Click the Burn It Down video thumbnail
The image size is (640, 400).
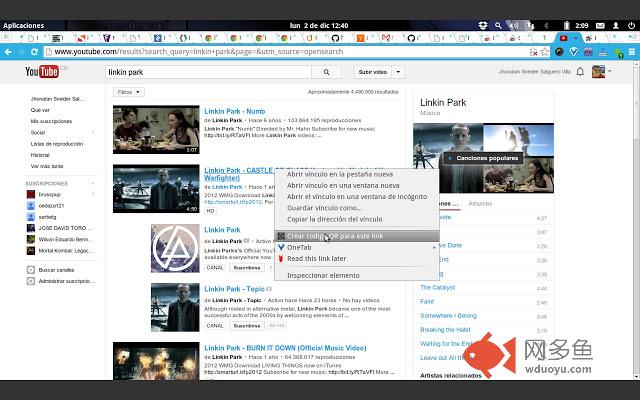click(x=156, y=361)
